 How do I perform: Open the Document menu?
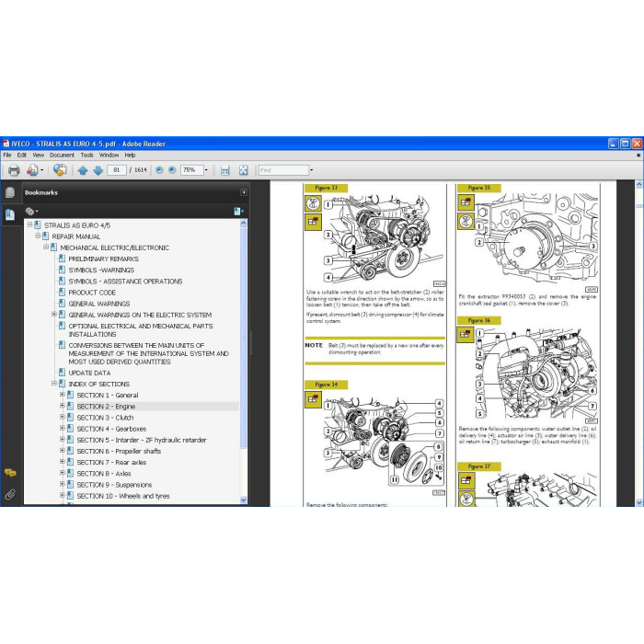click(62, 155)
